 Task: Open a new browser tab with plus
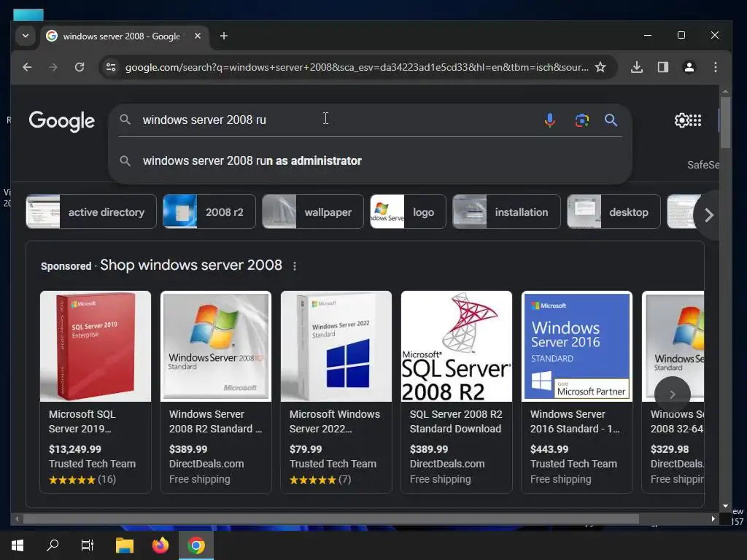(223, 36)
